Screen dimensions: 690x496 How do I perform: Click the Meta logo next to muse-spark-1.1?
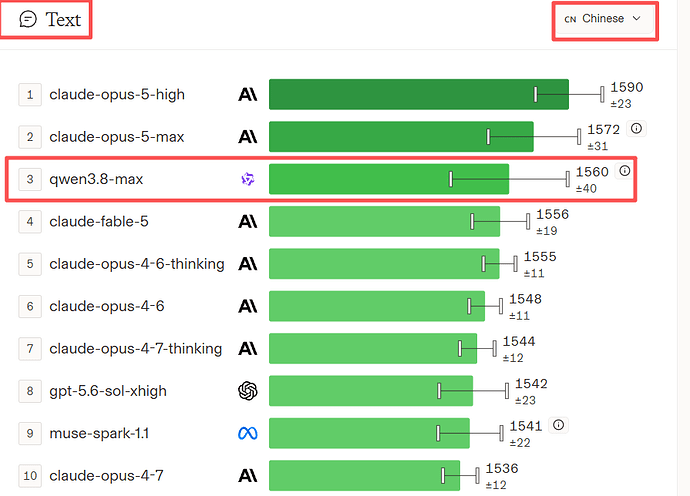point(248,434)
